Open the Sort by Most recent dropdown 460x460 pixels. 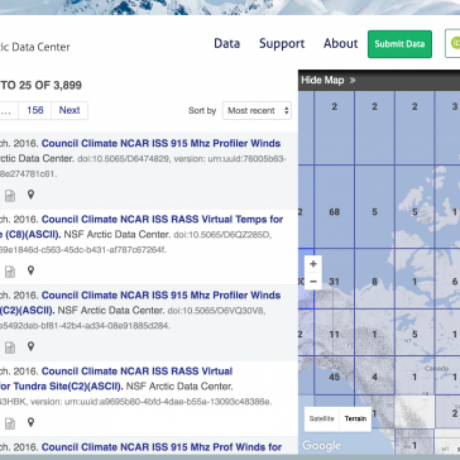point(257,110)
